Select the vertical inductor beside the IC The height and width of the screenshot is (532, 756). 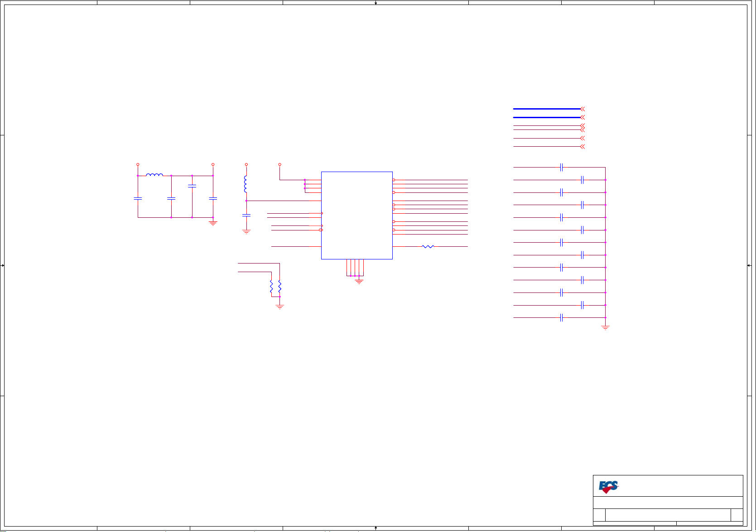pos(246,184)
